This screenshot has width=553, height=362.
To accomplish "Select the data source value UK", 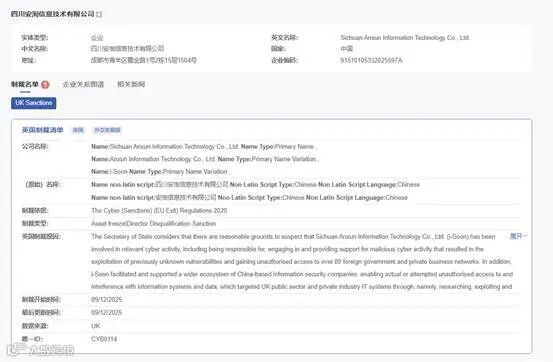I will point(96,326).
